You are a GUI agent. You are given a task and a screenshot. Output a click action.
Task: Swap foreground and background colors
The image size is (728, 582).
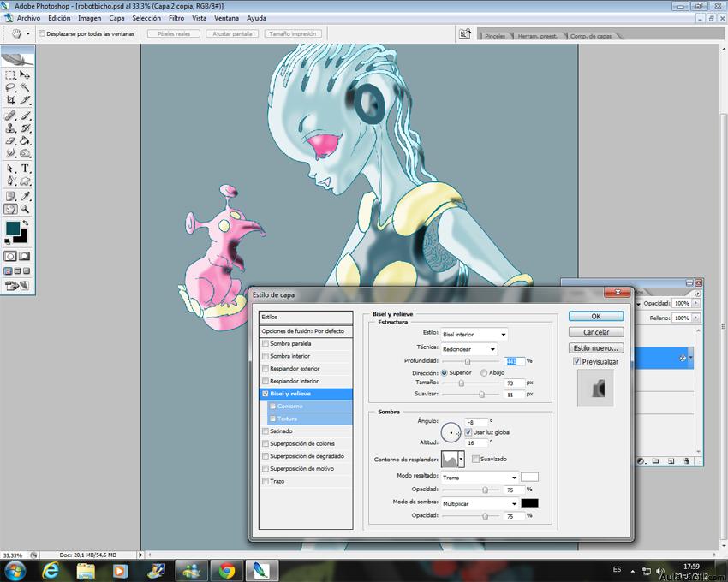point(26,223)
